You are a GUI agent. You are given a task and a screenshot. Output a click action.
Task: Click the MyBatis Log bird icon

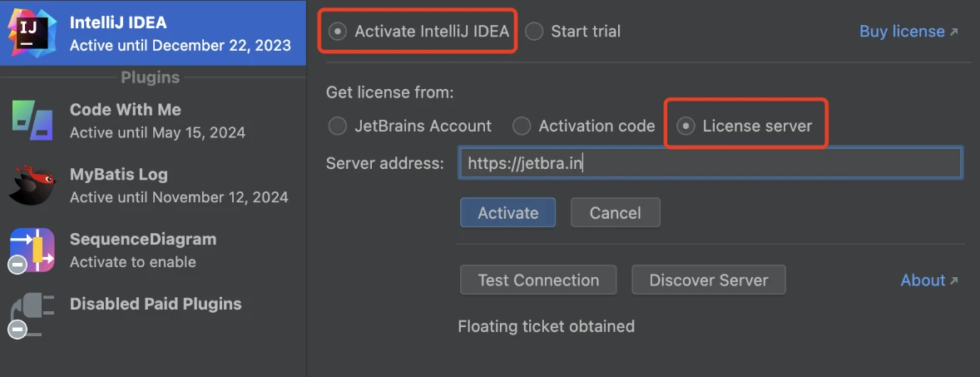(32, 186)
